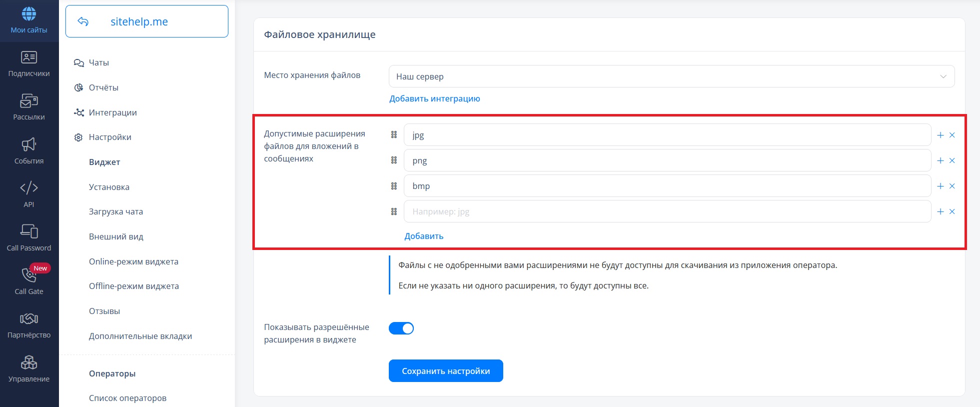Click the back arrow next to sitehelp.me
Screen dimensions: 980x407
click(83, 21)
